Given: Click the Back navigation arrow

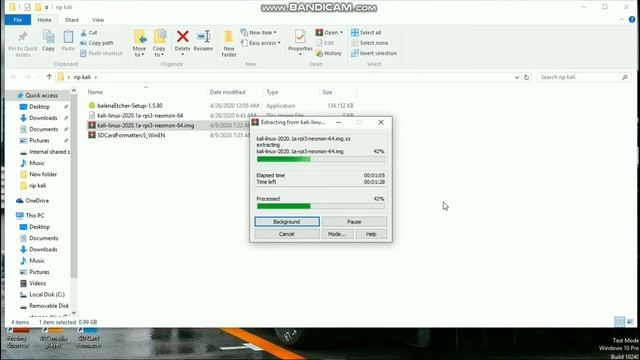Looking at the screenshot, I should [13, 77].
